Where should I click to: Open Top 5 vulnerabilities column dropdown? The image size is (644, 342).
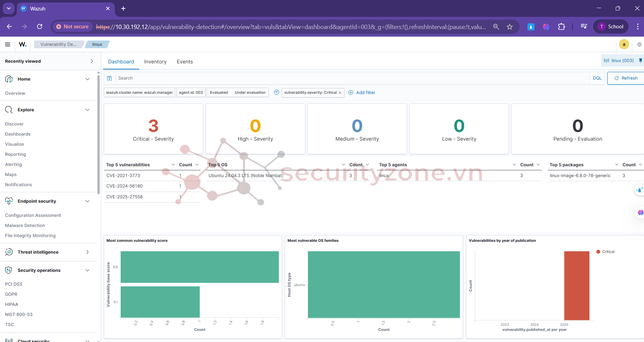click(x=173, y=165)
